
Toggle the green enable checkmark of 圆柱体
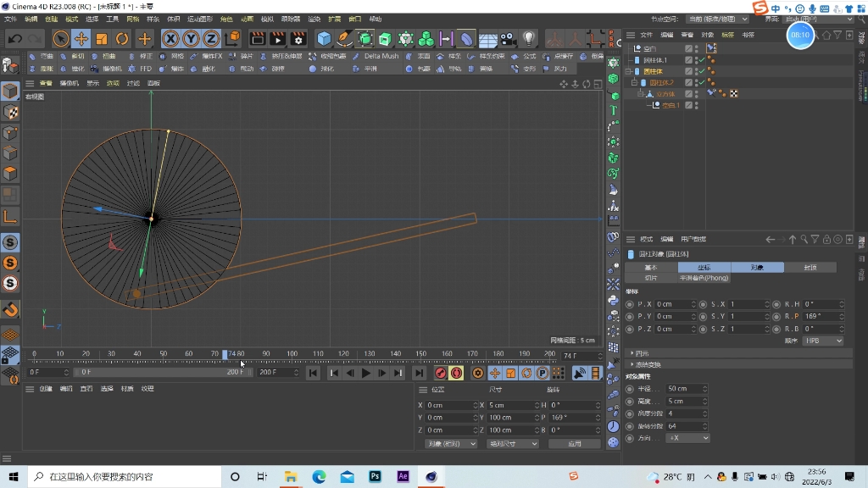(x=702, y=71)
